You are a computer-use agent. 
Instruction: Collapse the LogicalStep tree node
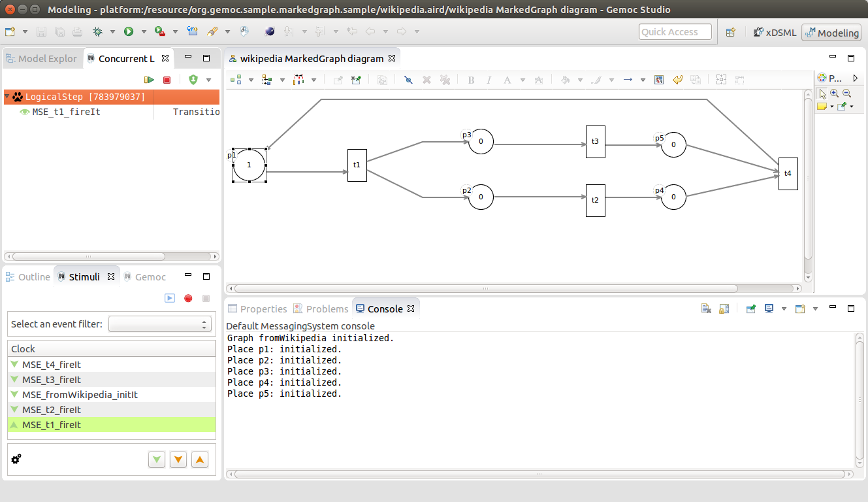pos(7,97)
